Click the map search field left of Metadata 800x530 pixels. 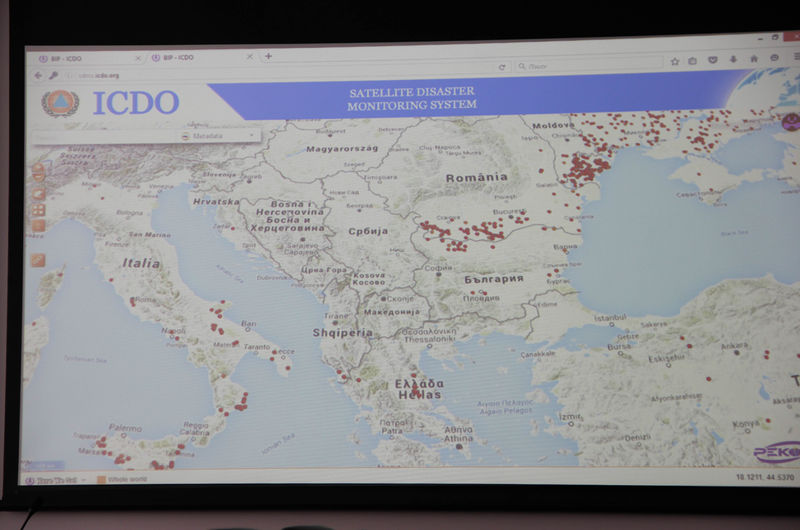(105, 137)
